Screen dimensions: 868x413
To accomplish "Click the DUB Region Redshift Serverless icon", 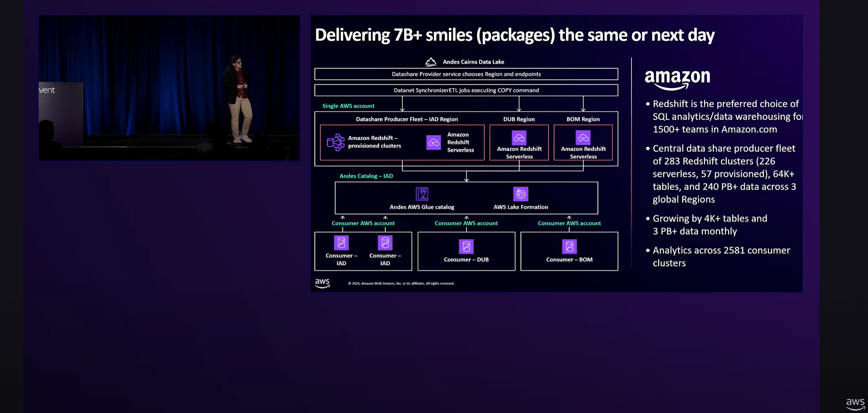I will point(519,138).
